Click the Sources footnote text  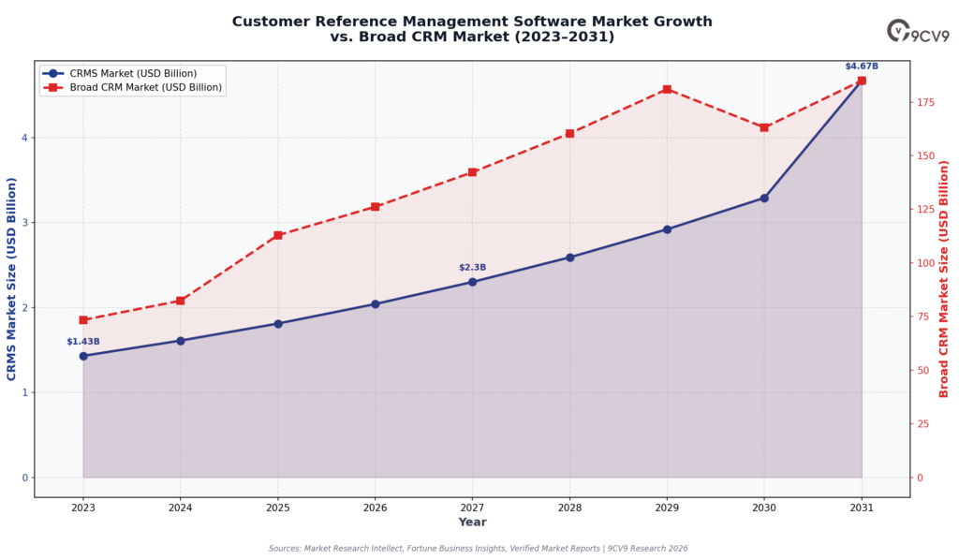pos(478,549)
